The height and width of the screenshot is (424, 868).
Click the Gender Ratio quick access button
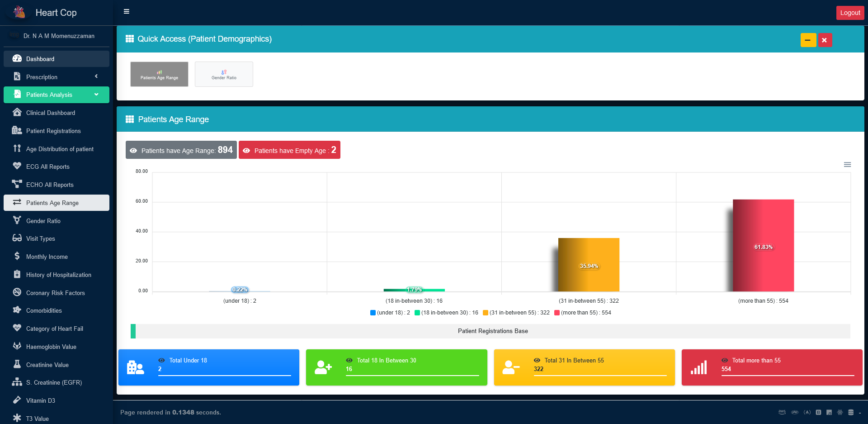click(224, 74)
